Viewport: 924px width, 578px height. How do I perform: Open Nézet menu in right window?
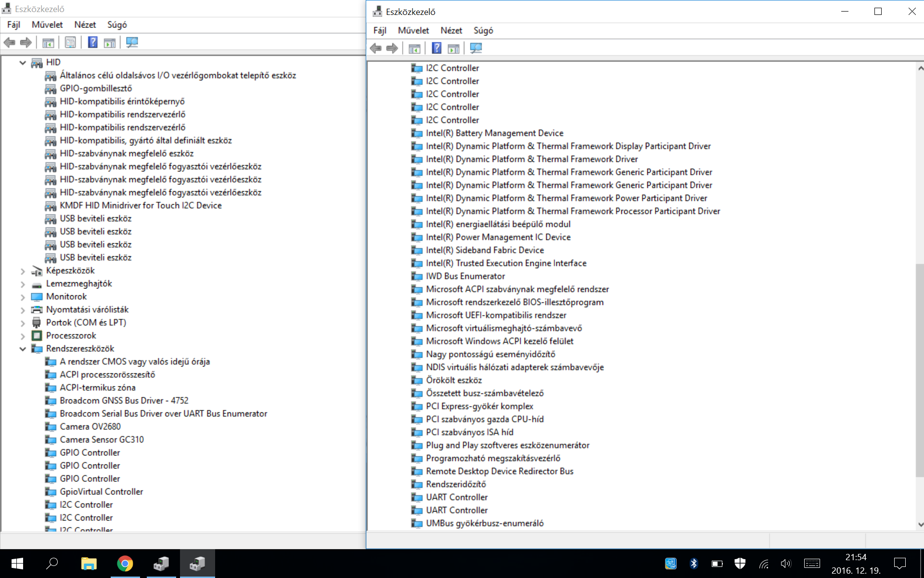point(451,30)
